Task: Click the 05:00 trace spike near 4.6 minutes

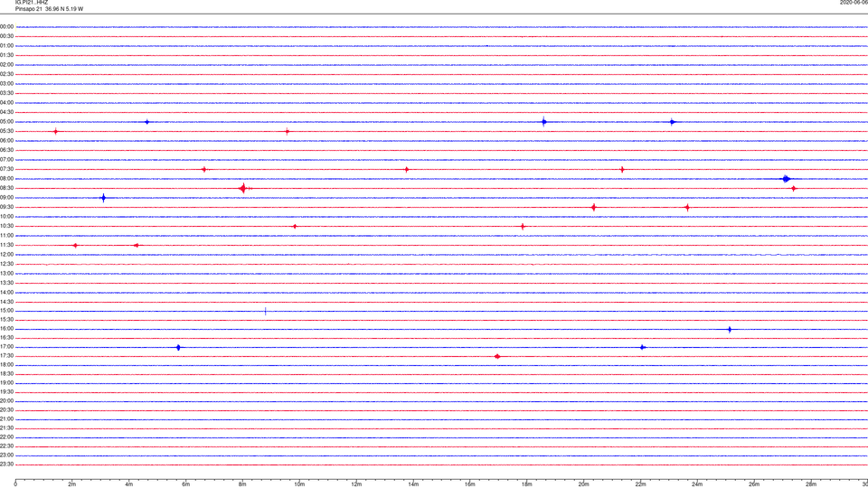Action: [146, 122]
